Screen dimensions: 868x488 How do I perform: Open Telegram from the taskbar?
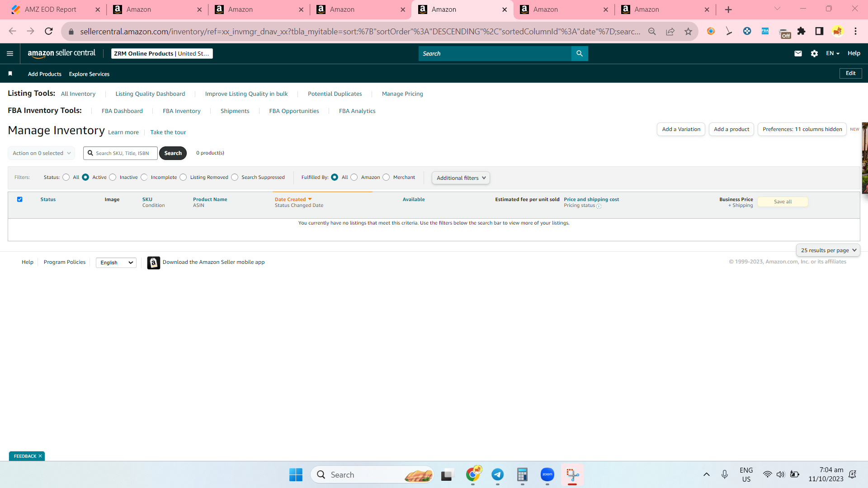point(497,474)
